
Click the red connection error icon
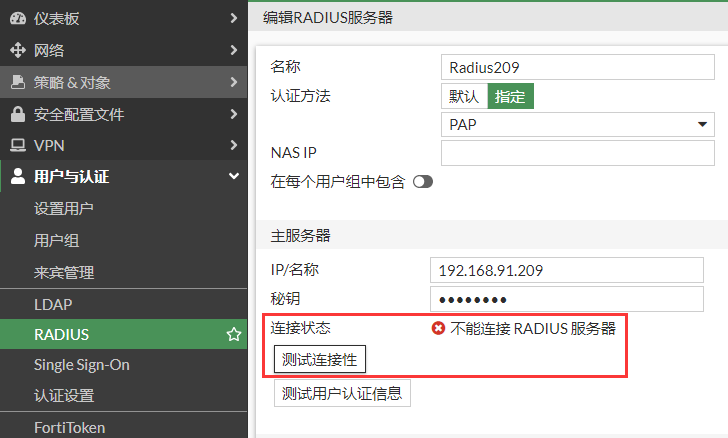pyautogui.click(x=438, y=328)
